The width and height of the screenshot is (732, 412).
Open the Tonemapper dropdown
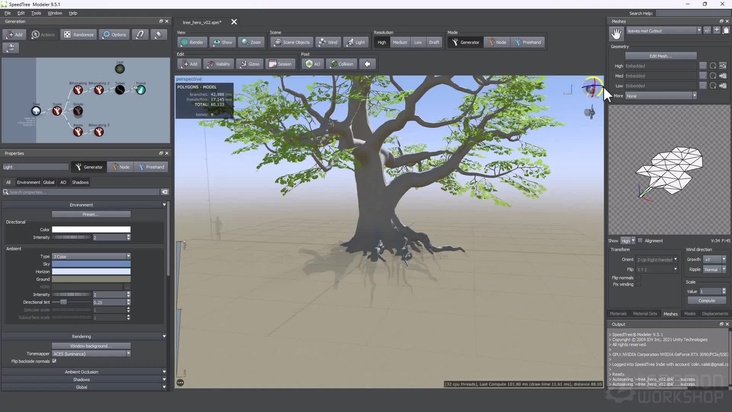click(91, 354)
